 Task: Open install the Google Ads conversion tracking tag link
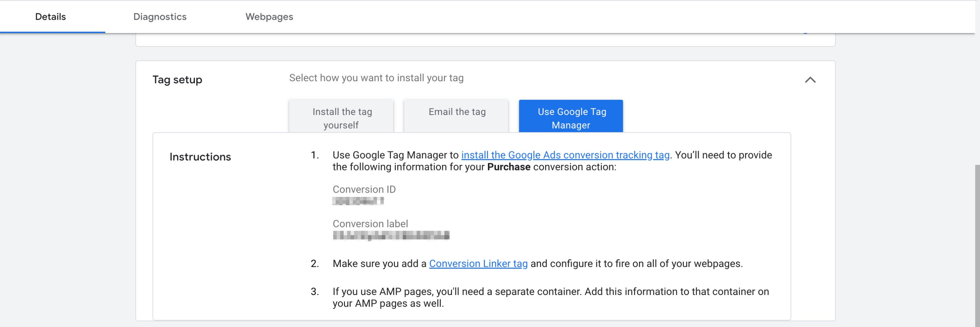[565, 155]
